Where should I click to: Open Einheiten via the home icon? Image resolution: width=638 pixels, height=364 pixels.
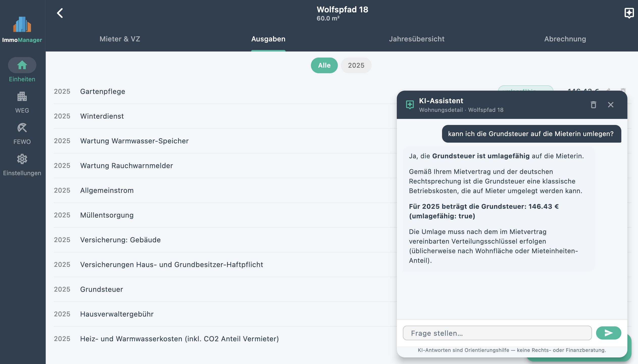pyautogui.click(x=22, y=65)
